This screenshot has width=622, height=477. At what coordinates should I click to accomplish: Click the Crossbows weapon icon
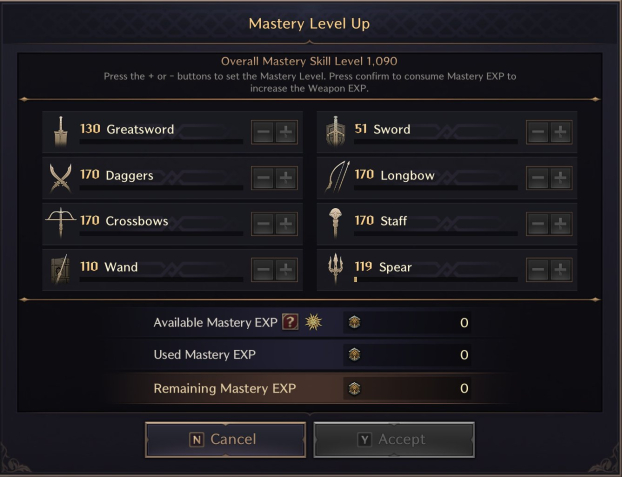61,222
